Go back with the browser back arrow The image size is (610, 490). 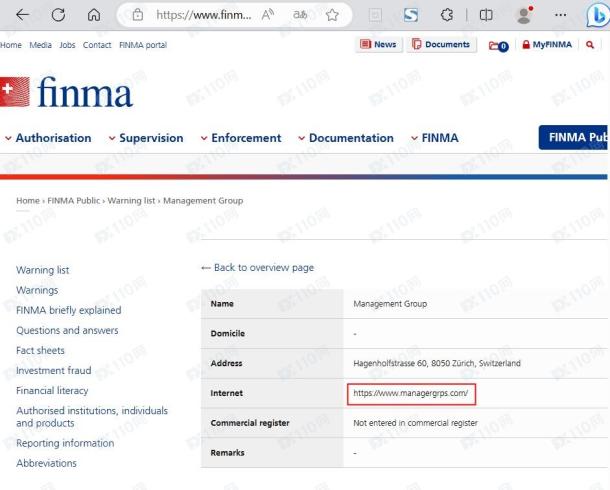click(x=22, y=15)
